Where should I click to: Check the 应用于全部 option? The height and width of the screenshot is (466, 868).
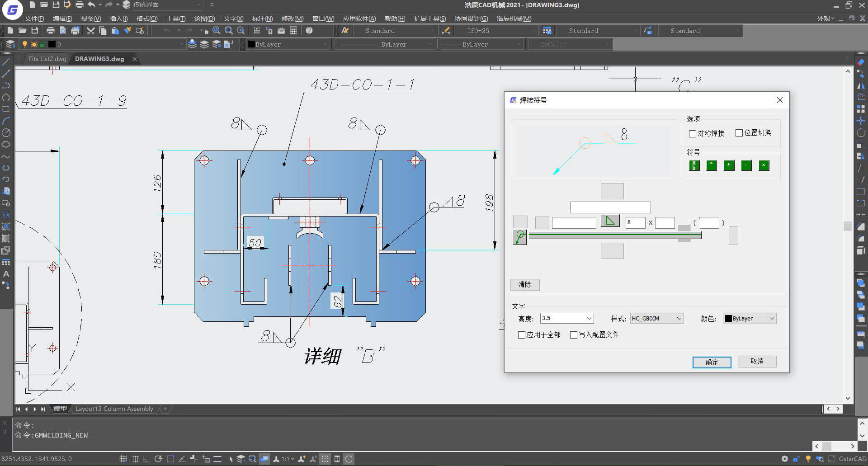(522, 335)
